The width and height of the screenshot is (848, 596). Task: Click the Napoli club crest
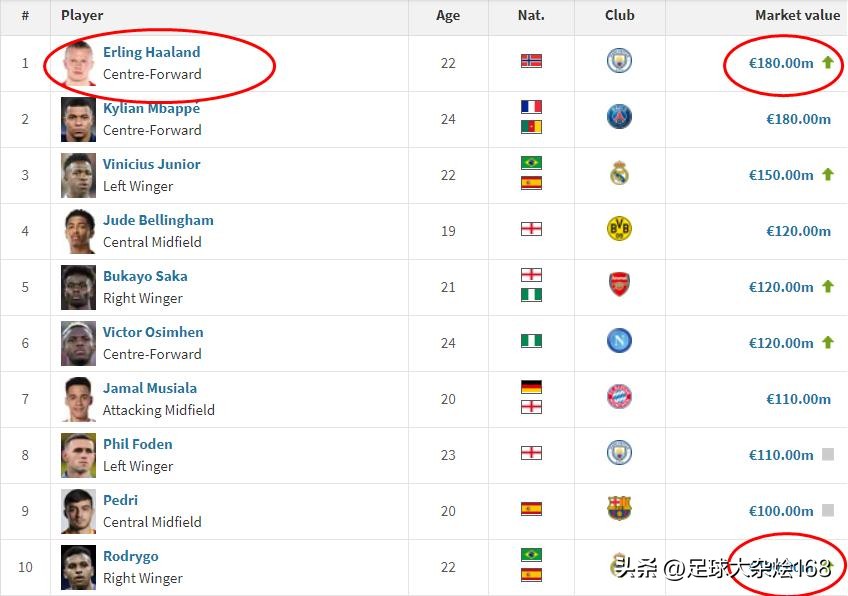point(619,342)
